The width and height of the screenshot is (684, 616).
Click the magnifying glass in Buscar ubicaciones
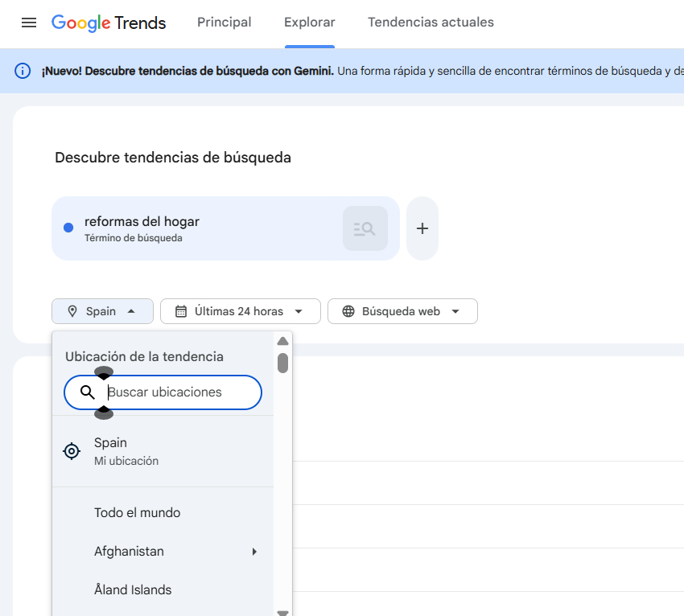point(88,392)
